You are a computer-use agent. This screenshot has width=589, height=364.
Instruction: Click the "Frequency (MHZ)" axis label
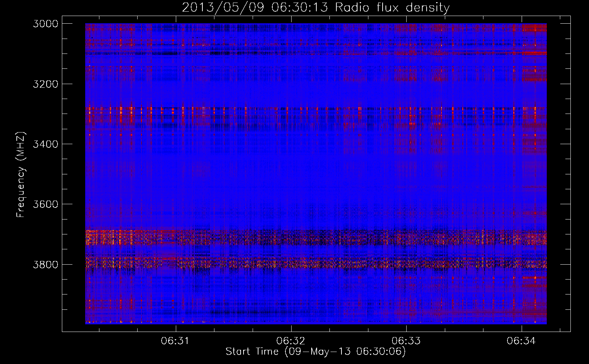coord(21,175)
